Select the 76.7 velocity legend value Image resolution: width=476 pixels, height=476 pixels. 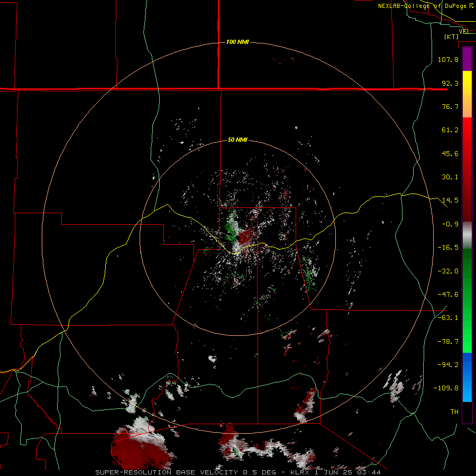click(x=450, y=106)
